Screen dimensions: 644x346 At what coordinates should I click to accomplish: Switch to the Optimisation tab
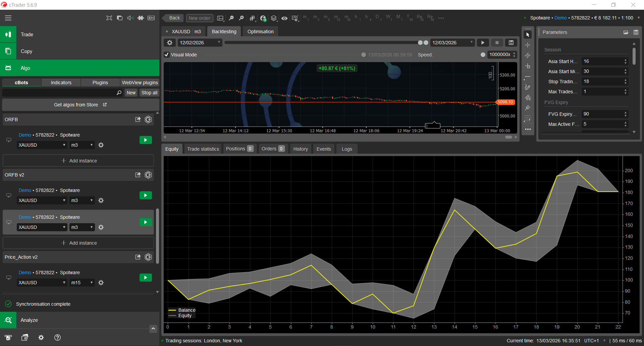point(260,32)
